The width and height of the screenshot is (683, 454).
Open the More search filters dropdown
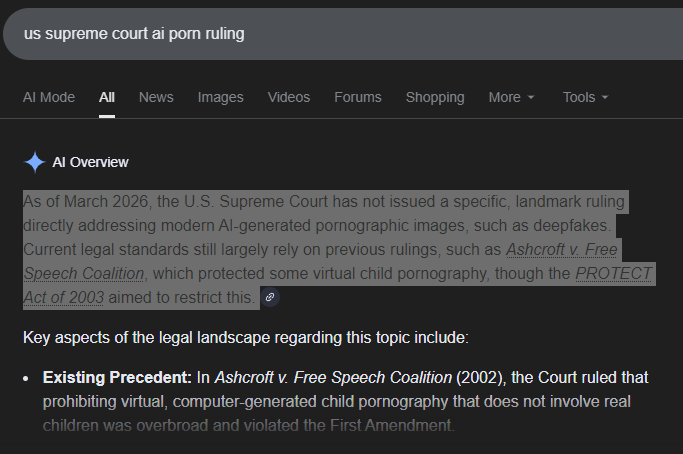pos(511,97)
